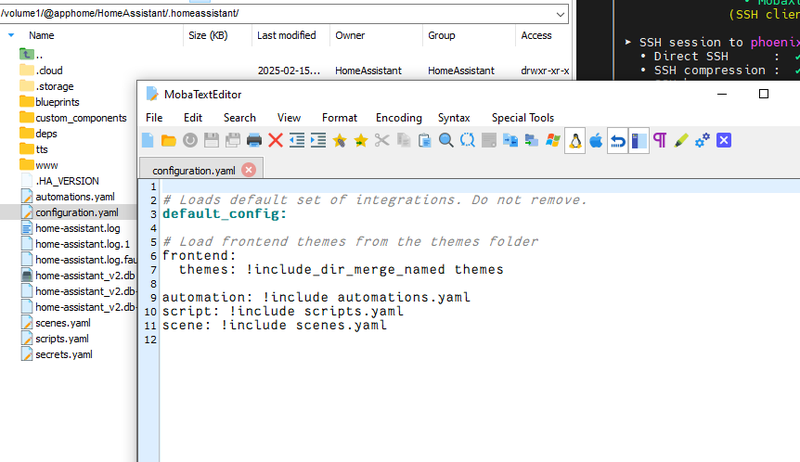Open the Edit menu

pyautogui.click(x=193, y=118)
